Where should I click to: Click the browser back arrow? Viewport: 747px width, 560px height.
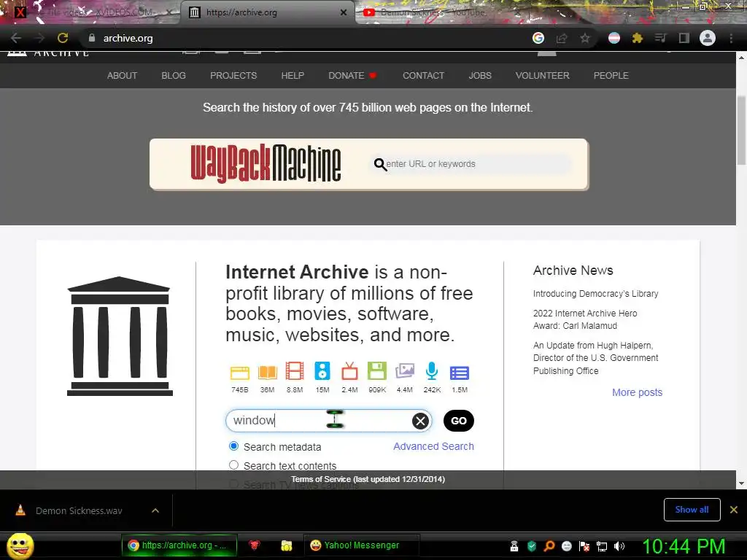(x=16, y=38)
